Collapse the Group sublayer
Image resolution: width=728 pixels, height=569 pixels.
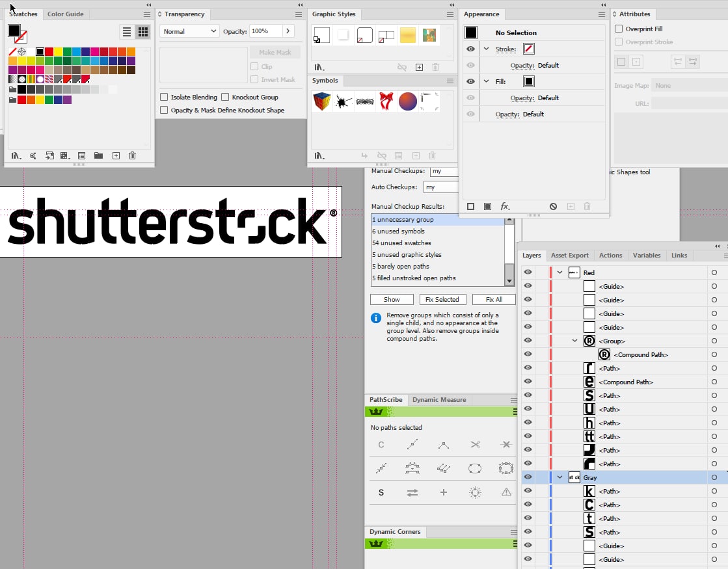pyautogui.click(x=574, y=341)
